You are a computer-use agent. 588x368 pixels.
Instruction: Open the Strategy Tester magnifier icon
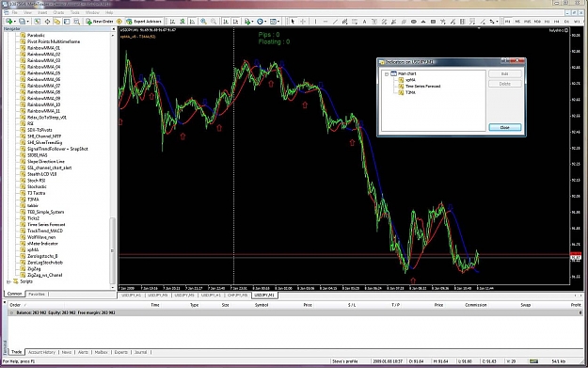pyautogui.click(x=76, y=22)
